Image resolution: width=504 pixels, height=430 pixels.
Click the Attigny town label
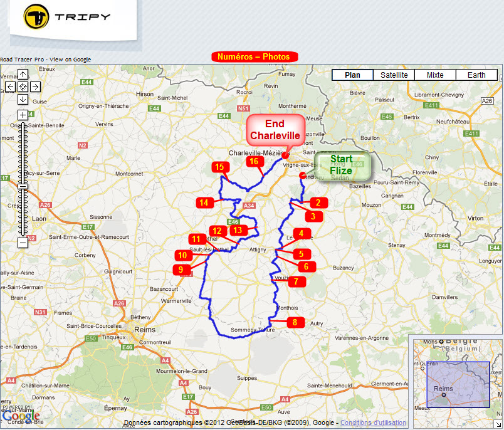tap(258, 249)
